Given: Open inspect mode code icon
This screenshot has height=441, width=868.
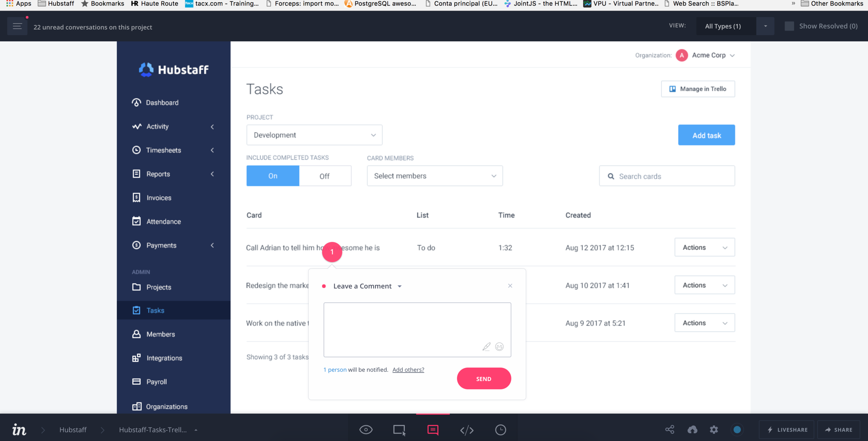Looking at the screenshot, I should point(467,430).
